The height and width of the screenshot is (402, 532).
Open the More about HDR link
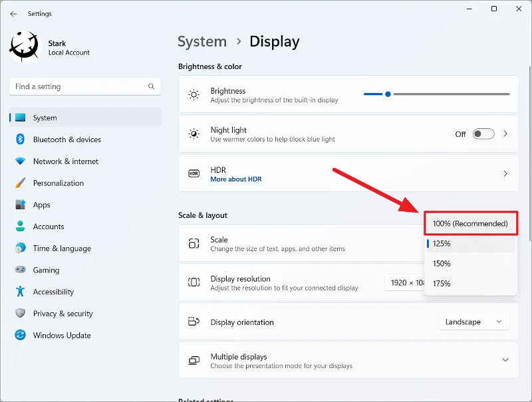click(x=236, y=179)
